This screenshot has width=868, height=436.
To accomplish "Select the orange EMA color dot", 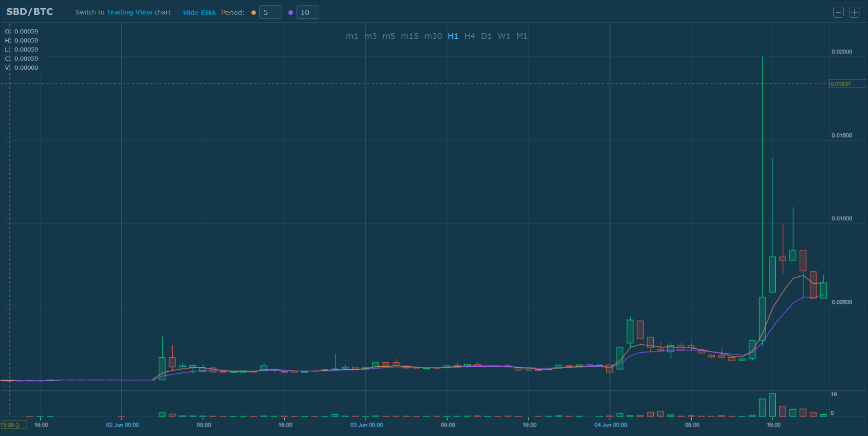I will 254,13.
